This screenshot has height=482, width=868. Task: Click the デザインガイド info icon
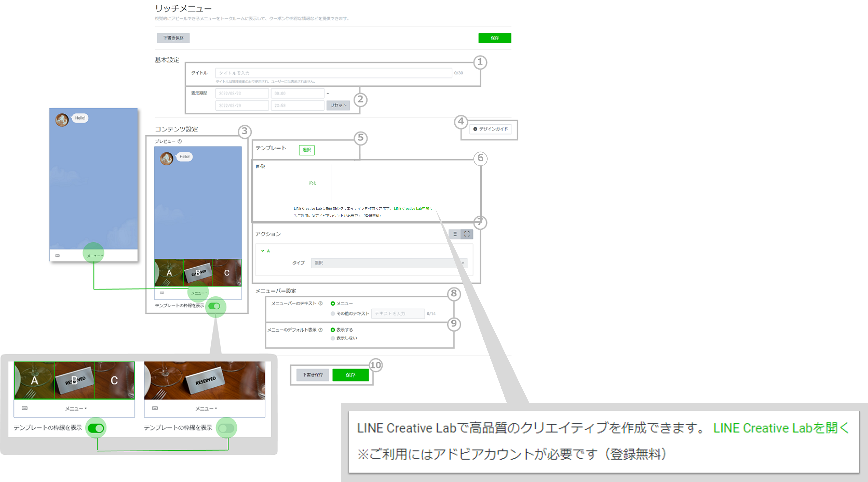pos(475,129)
